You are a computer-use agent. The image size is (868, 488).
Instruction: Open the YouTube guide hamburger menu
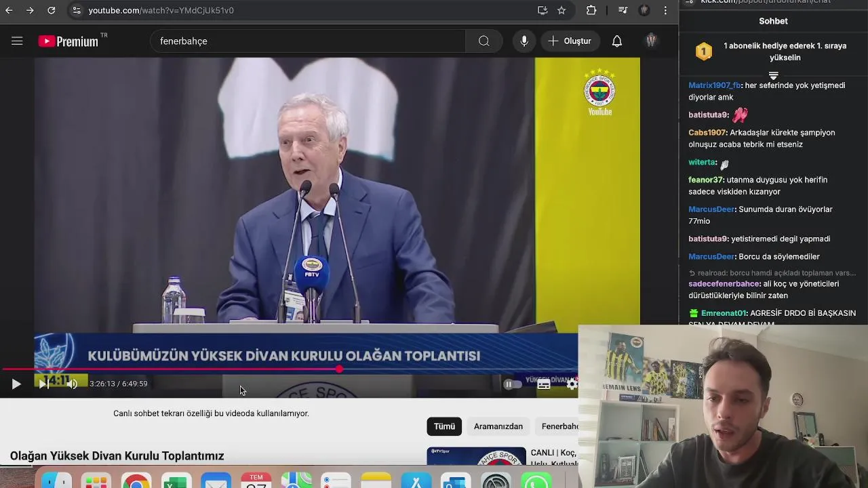click(17, 41)
